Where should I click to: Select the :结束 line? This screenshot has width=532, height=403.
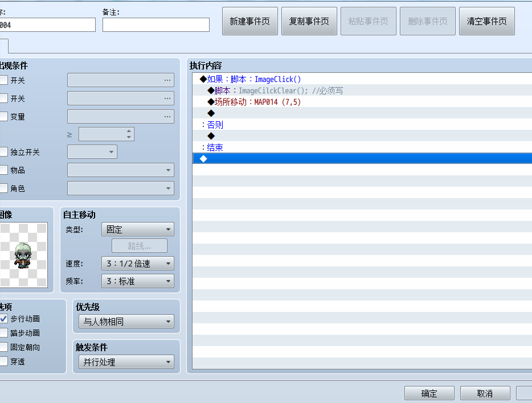(x=362, y=147)
